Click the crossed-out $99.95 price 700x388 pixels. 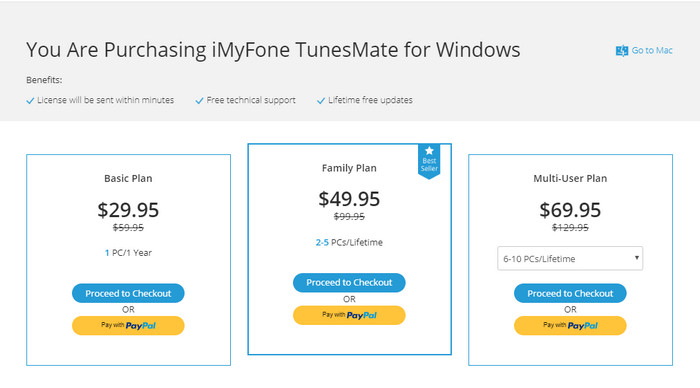coord(349,217)
